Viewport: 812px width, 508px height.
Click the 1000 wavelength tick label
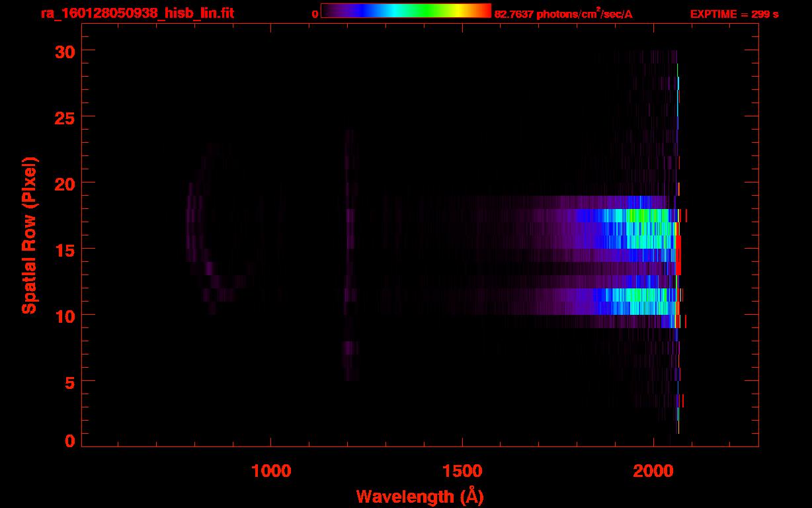272,471
